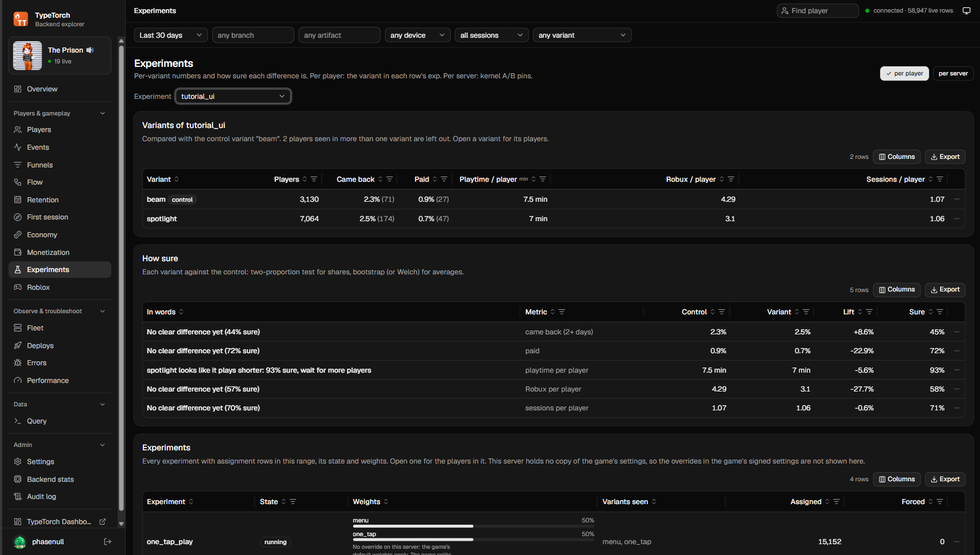Open the Deploys page
Image resolution: width=980 pixels, height=555 pixels.
pyautogui.click(x=60, y=346)
